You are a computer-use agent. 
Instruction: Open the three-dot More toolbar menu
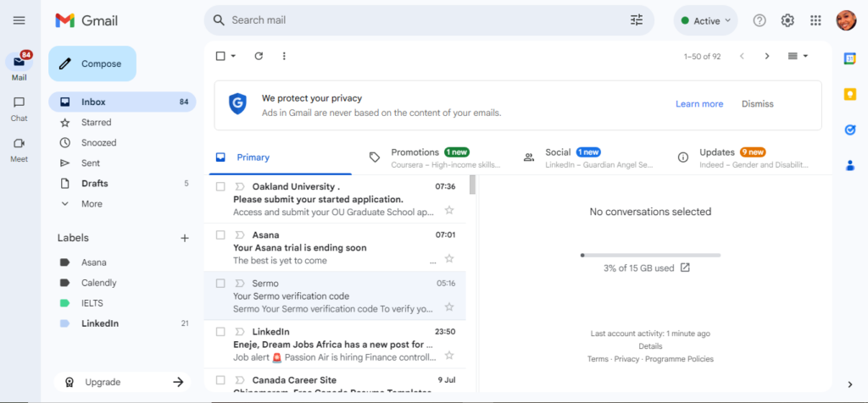coord(284,56)
